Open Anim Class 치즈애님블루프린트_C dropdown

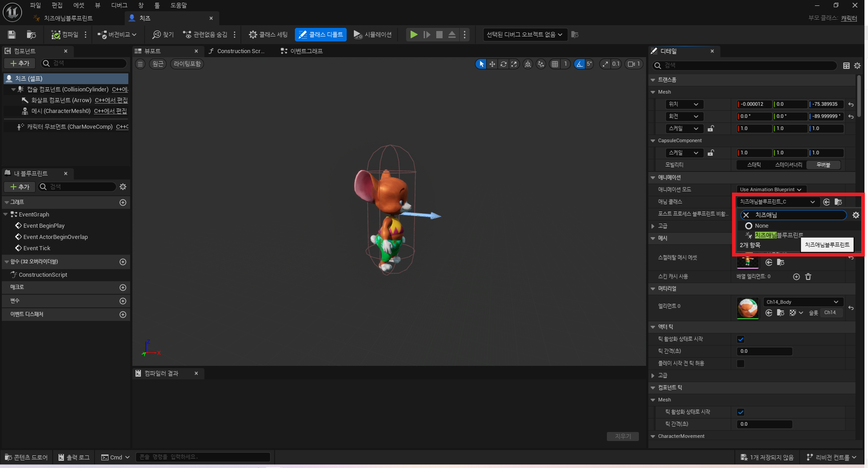click(x=778, y=202)
